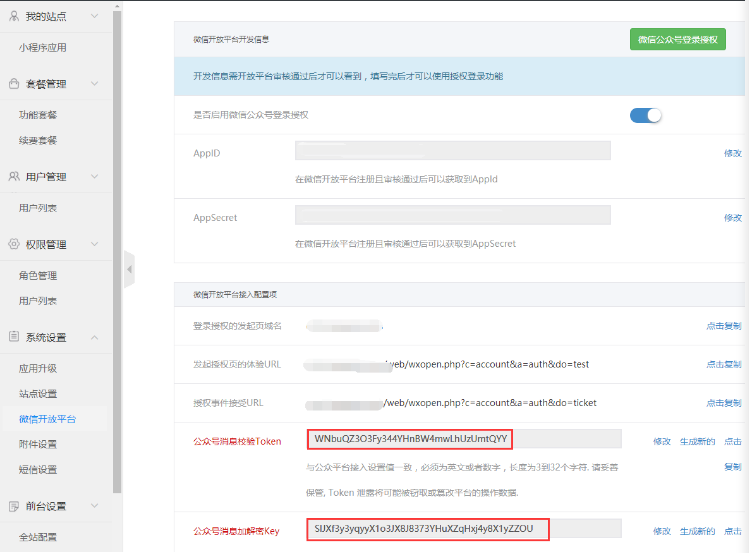
Task: Click the 用户管理 section header
Action: [56, 177]
